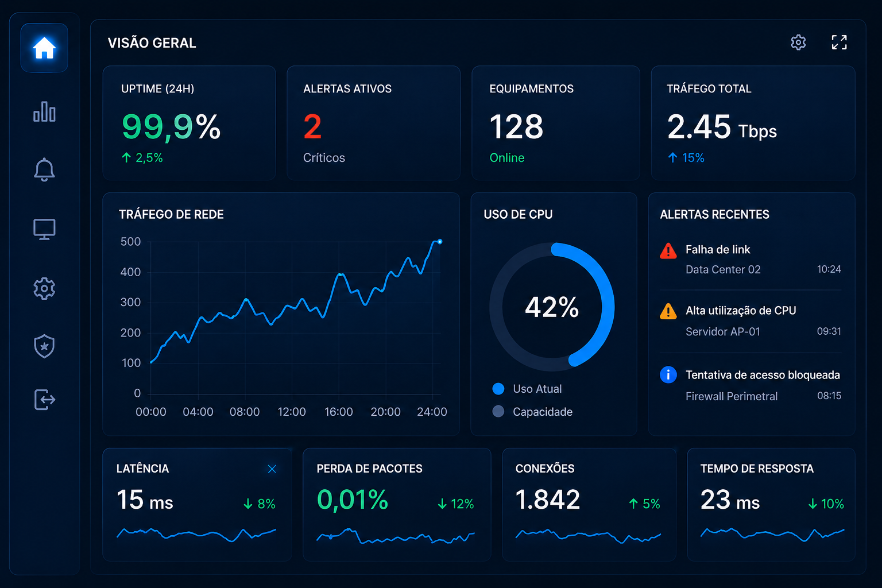Click the Uptime green up arrow
The image size is (882, 588).
coord(126,157)
